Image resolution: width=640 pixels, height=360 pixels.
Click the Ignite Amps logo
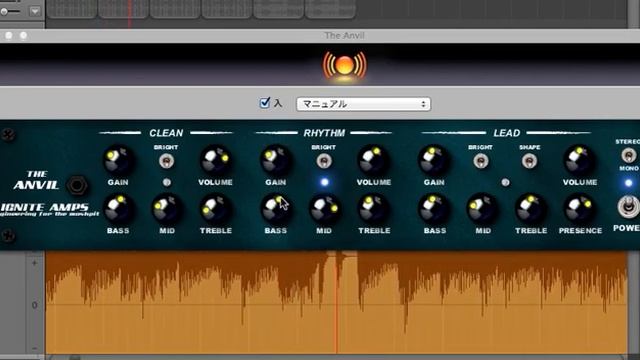tap(48, 209)
